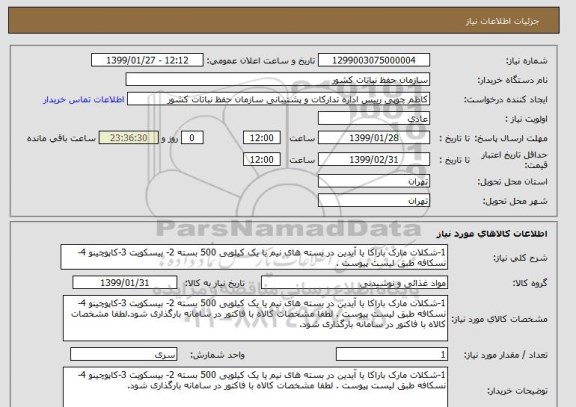Click the تعداد / مقدار مورد نیاز label

(506, 355)
